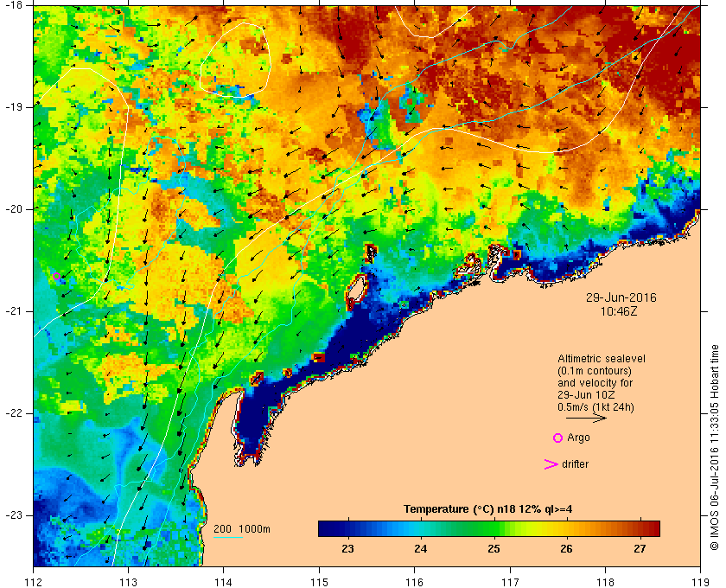Click the longitude axis label 117
Viewport: 726px width, 588px height.
point(510,582)
